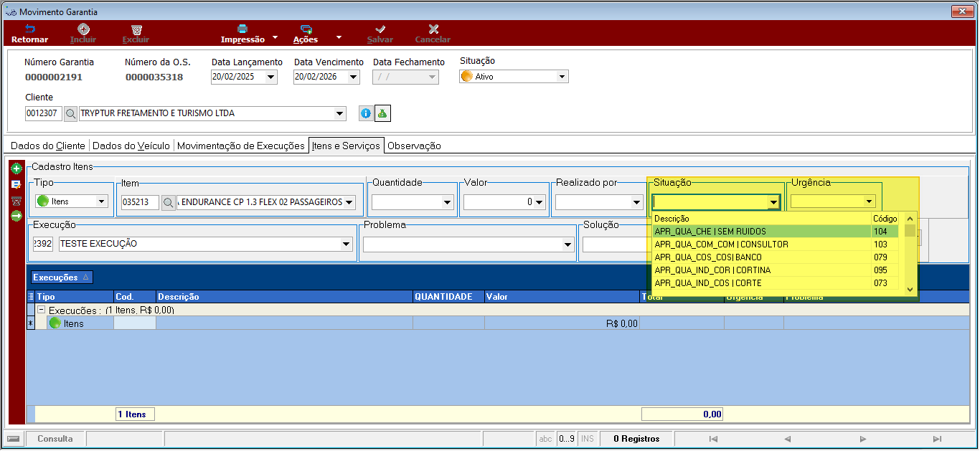Click the green arrow icon in left sidebar
Viewport: 980px width, 451px height.
coord(17,216)
